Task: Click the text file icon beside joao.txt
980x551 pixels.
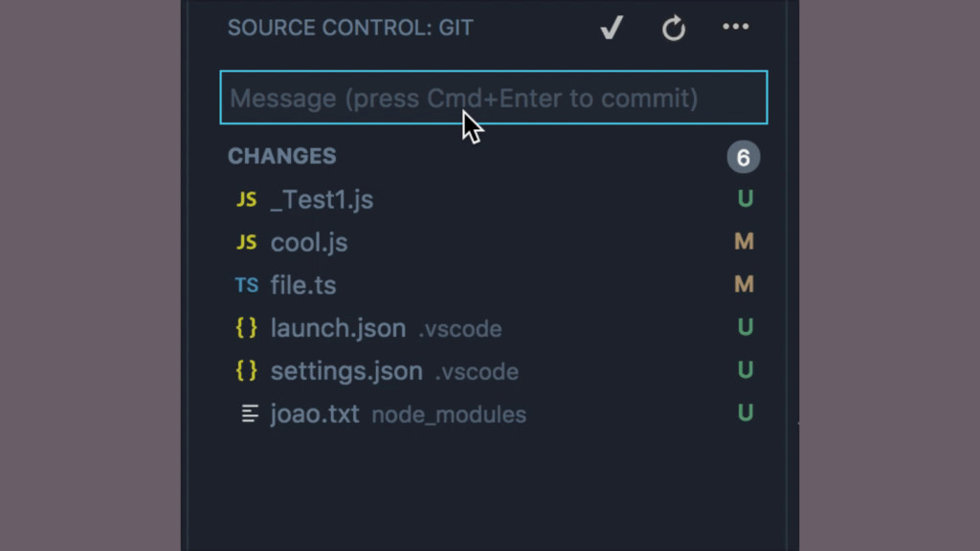Action: 250,413
